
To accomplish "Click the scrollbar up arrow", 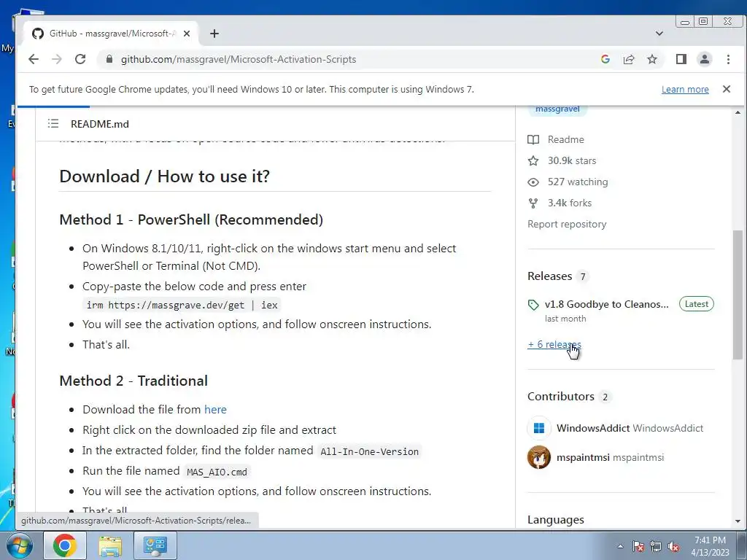I will point(738,113).
